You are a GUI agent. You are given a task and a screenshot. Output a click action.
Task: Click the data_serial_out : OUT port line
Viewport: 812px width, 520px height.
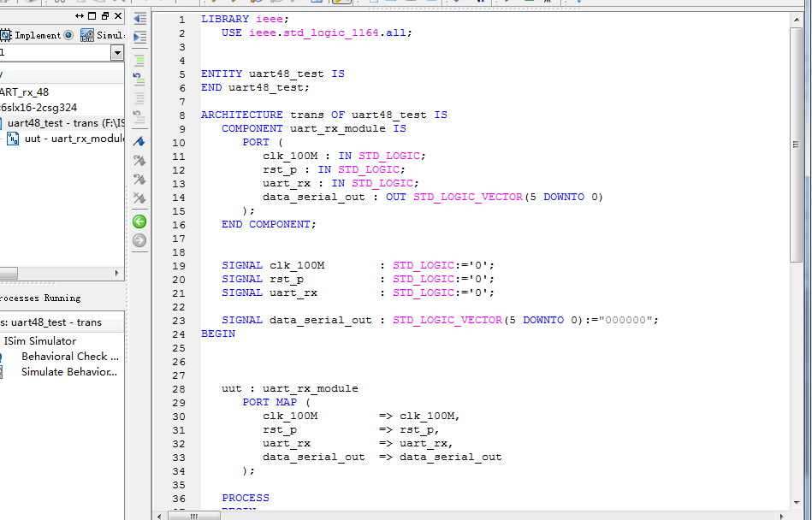click(x=433, y=197)
